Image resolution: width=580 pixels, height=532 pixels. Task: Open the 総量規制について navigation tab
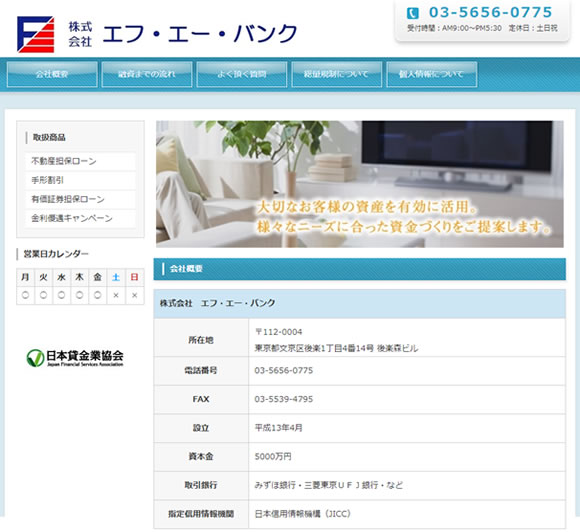coord(337,74)
